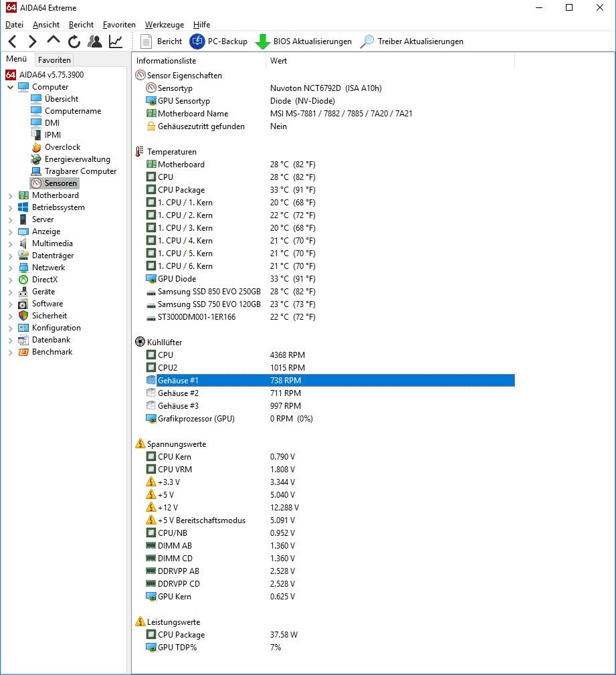Click the Bericht report toolbar button
Viewport: 616px width, 675px height.
click(x=161, y=41)
